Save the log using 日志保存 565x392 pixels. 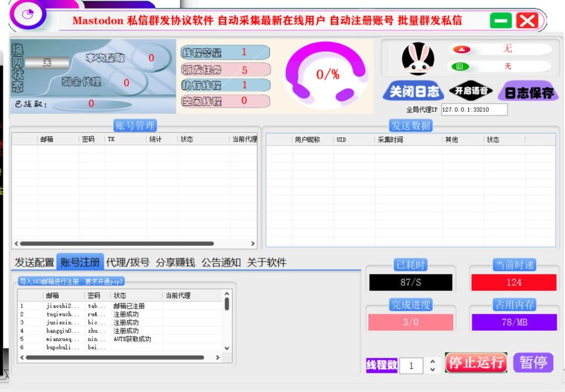point(528,93)
